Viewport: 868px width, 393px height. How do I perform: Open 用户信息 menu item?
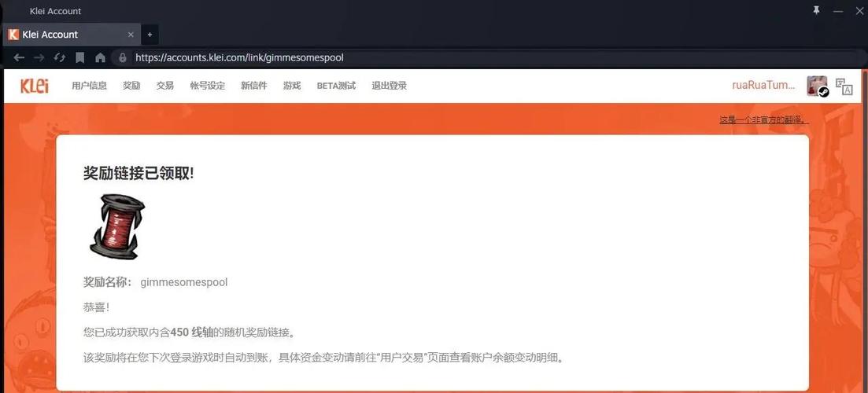pyautogui.click(x=89, y=86)
